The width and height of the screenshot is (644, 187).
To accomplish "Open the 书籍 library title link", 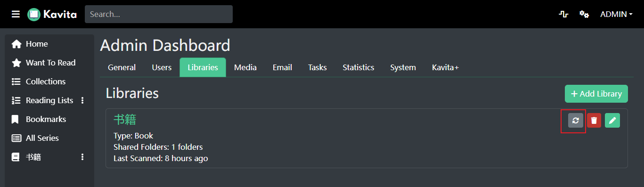I will pos(125,119).
